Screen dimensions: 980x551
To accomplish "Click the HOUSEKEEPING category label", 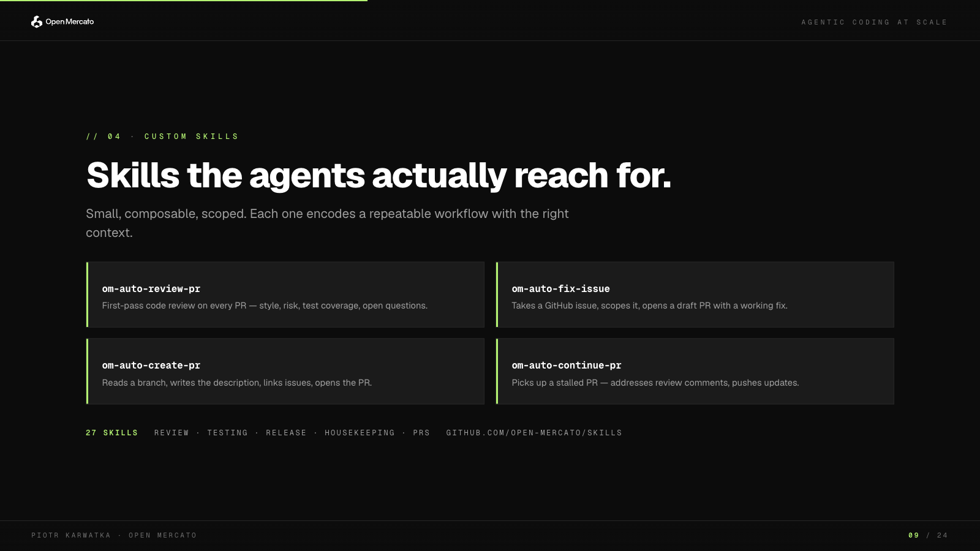I will pos(360,433).
